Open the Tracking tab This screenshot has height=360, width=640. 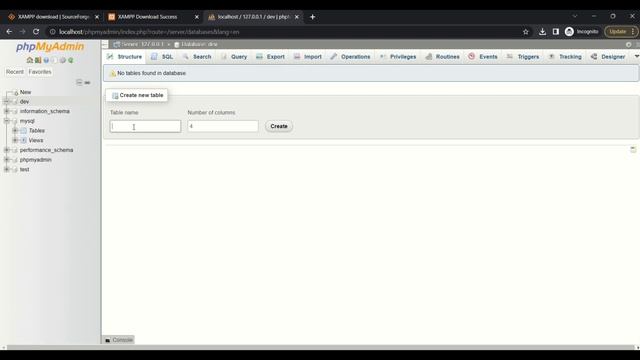point(565,57)
